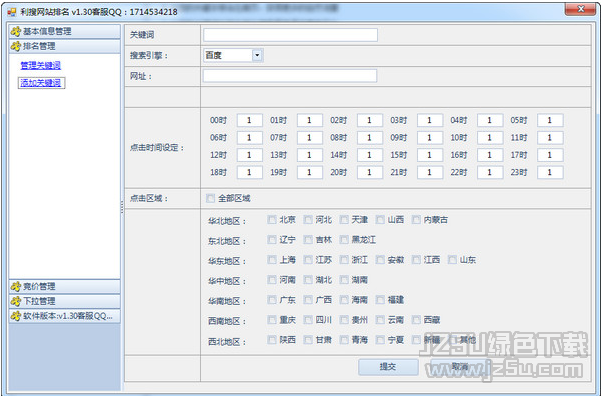Click the 10时 click count field

pyautogui.click(x=490, y=138)
